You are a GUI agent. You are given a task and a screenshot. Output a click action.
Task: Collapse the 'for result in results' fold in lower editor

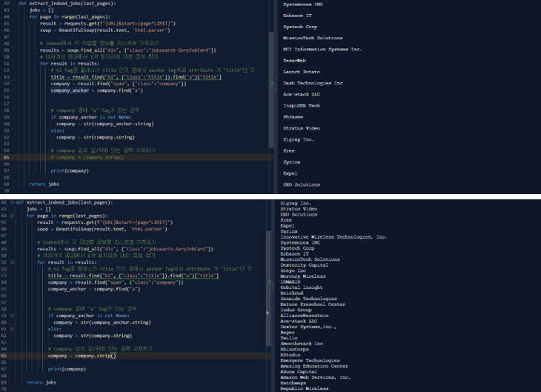coord(12,262)
